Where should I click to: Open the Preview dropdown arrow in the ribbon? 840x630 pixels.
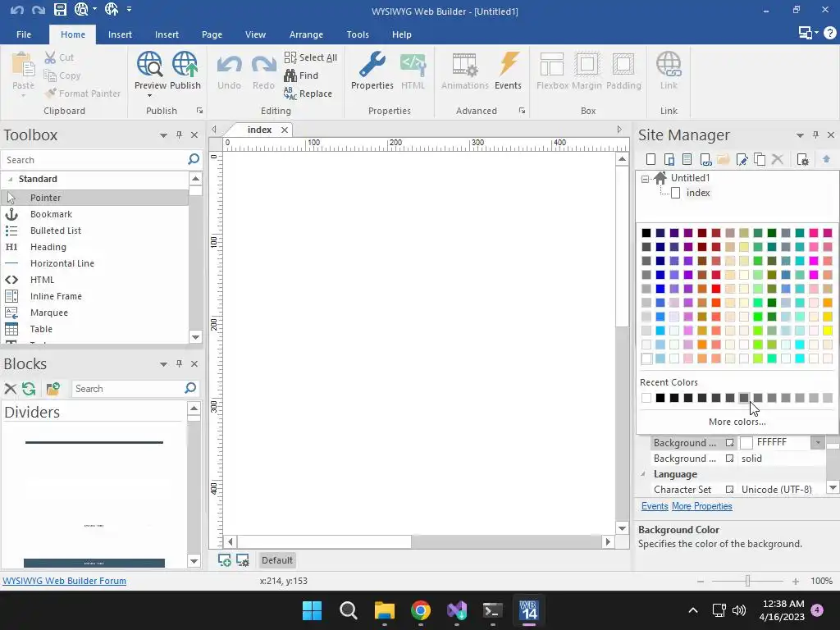[x=149, y=96]
